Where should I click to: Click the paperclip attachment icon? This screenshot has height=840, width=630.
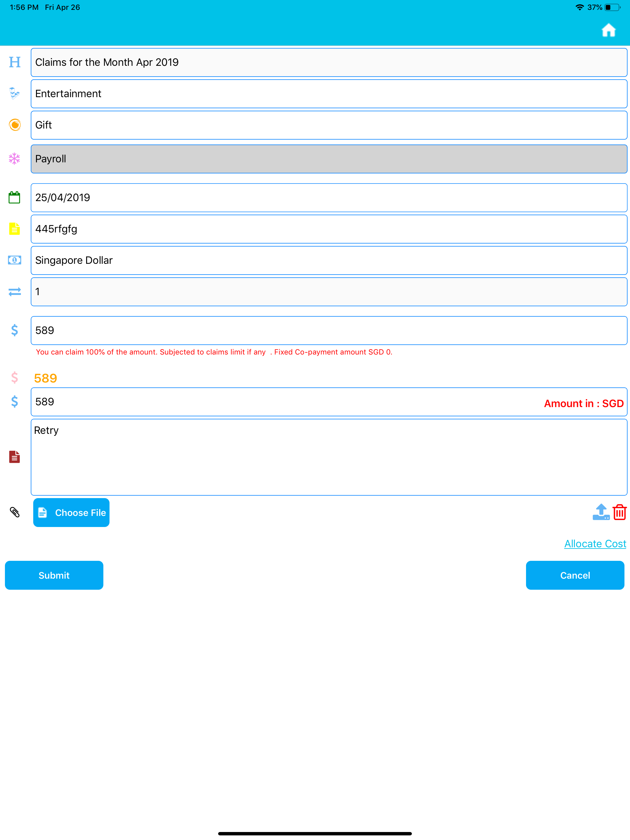click(14, 512)
